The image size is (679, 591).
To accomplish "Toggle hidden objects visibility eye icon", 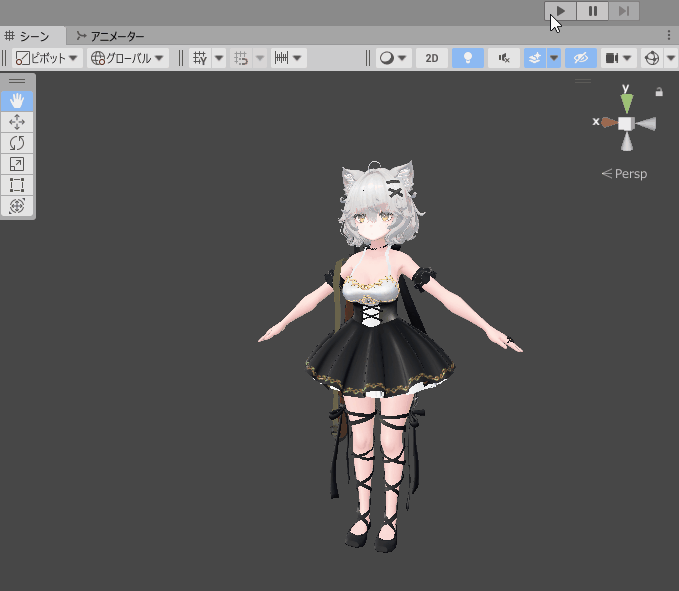I will pos(580,58).
